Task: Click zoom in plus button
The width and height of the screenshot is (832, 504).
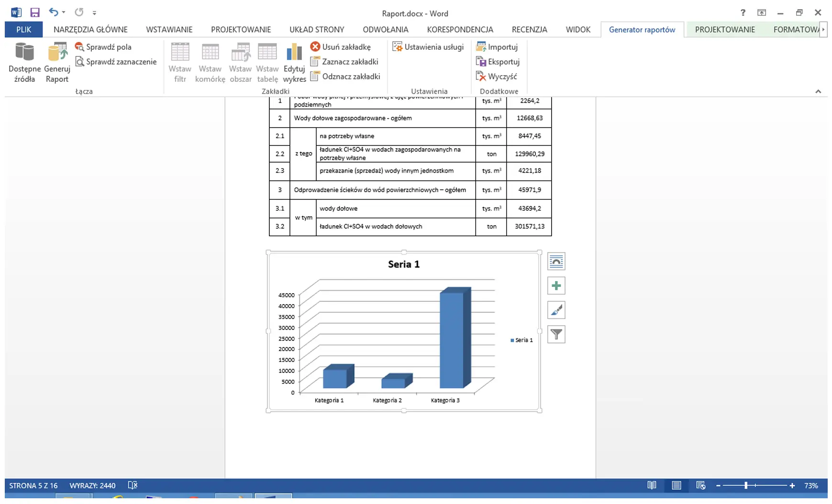Action: 792,485
